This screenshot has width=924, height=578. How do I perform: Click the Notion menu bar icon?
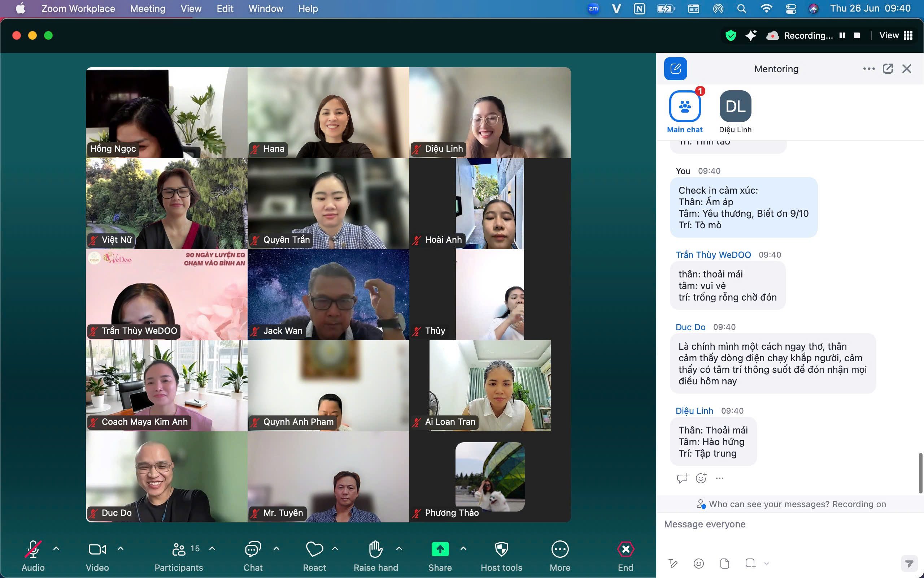coord(639,8)
